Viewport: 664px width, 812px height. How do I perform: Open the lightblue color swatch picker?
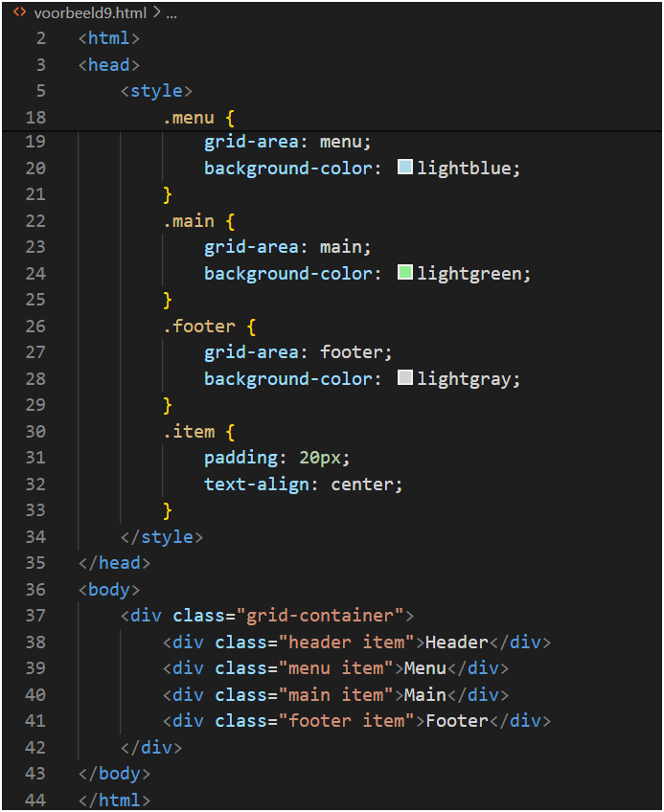click(404, 168)
